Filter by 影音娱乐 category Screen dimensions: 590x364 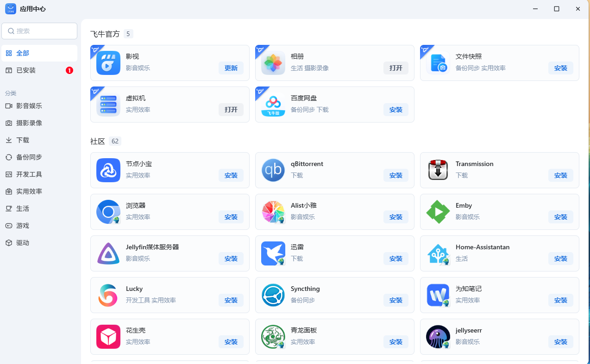(x=39, y=106)
